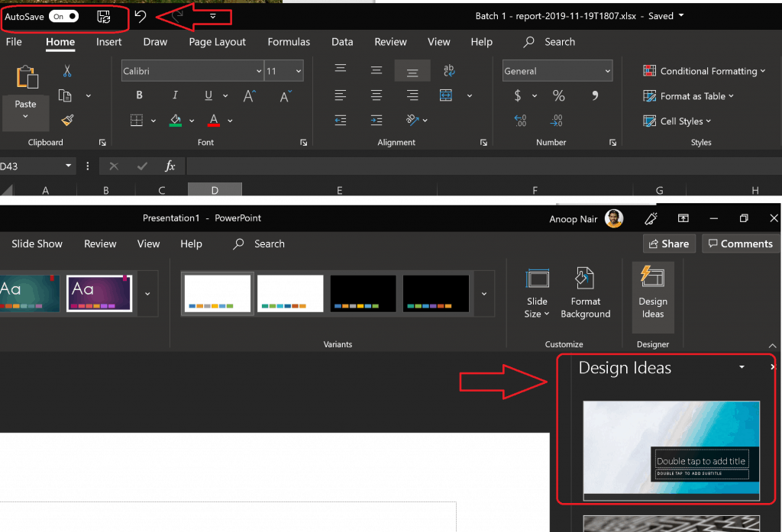Click the Copy icon in Clipboard group
The height and width of the screenshot is (532, 782).
65,95
